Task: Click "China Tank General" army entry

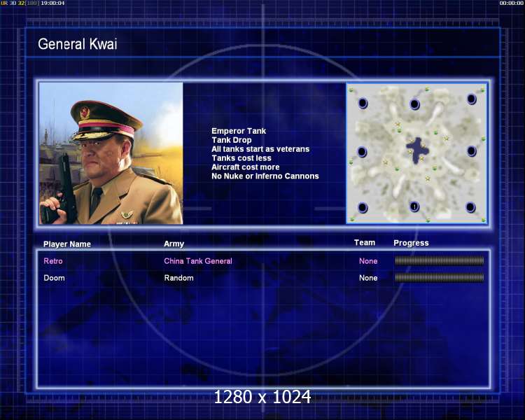Action: click(198, 261)
